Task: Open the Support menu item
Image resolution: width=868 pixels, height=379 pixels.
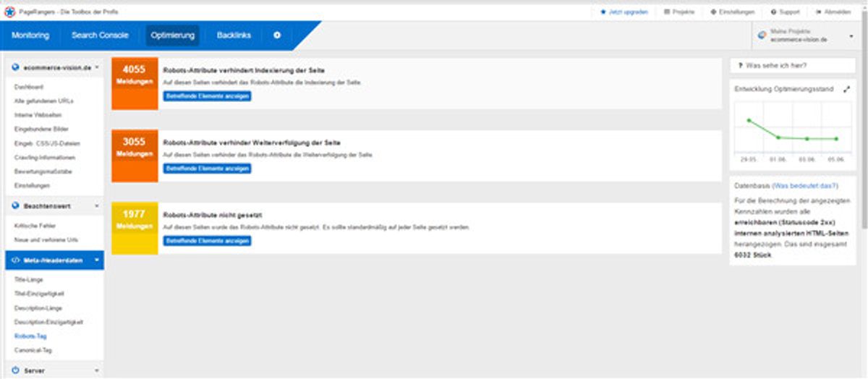Action: click(789, 12)
